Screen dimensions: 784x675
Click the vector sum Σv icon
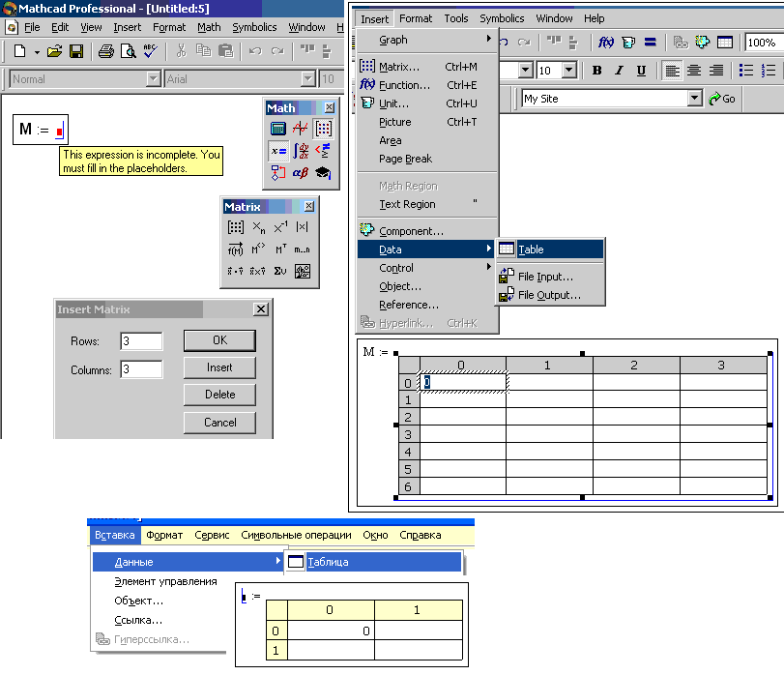tap(280, 271)
